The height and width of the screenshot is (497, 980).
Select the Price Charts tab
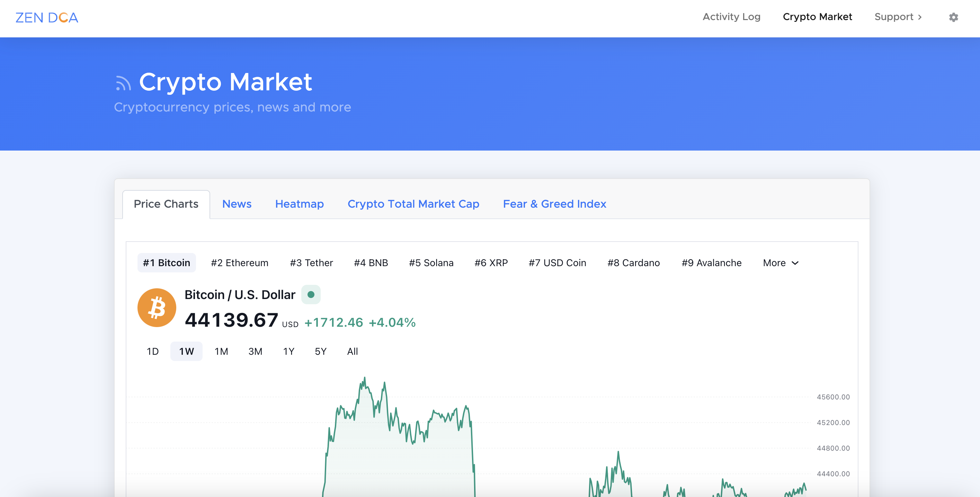[x=166, y=204]
